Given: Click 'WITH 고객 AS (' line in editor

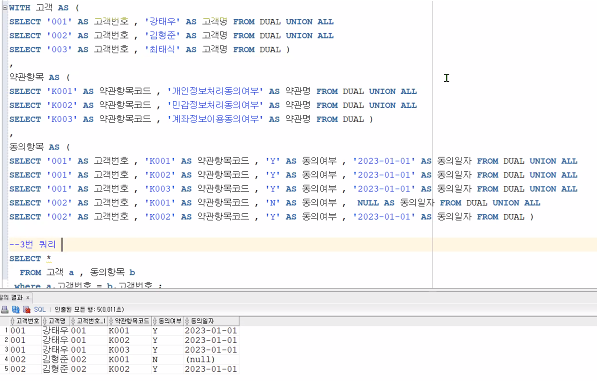Looking at the screenshot, I should (44, 8).
